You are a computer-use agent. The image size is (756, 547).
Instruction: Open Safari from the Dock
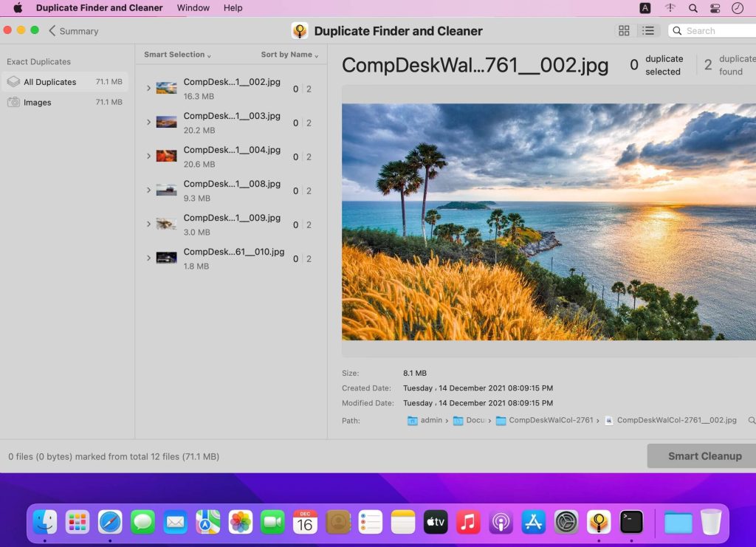(x=110, y=522)
